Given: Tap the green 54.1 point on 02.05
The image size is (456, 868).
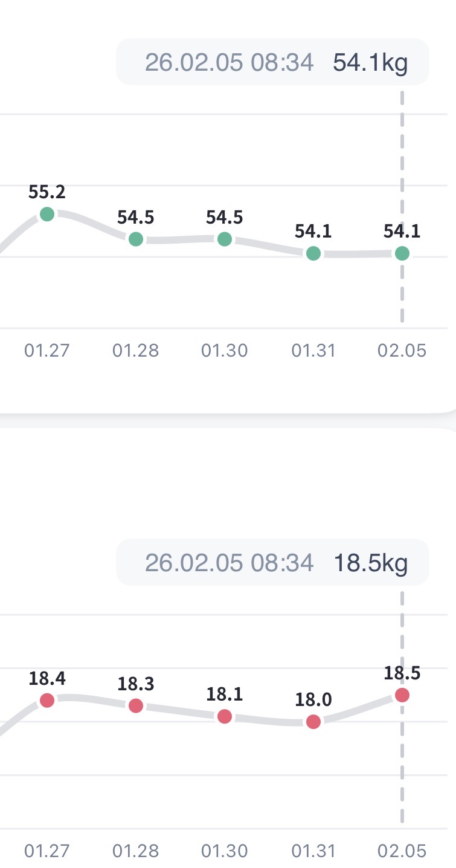Looking at the screenshot, I should coord(402,253).
